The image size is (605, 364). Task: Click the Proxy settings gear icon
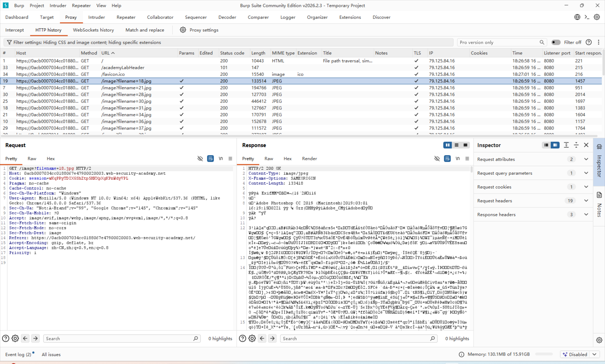(183, 30)
